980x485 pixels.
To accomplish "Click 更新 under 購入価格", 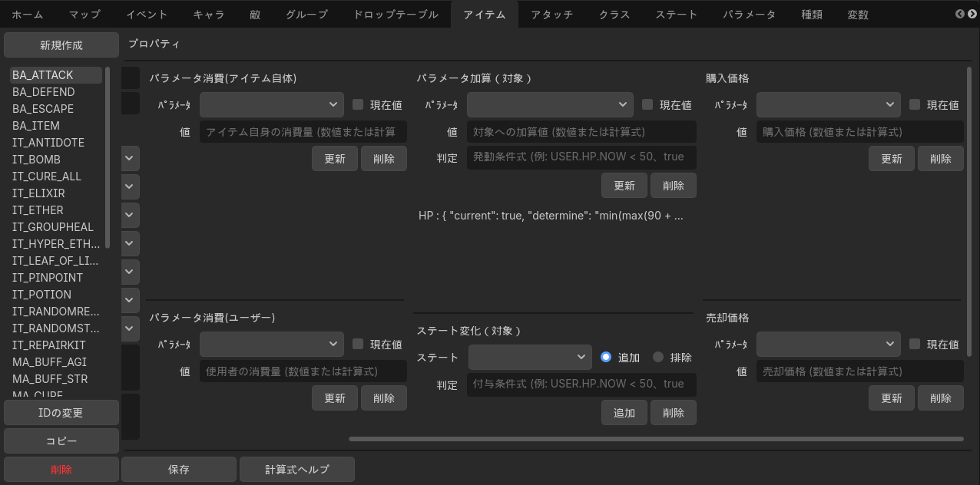I will tap(892, 159).
